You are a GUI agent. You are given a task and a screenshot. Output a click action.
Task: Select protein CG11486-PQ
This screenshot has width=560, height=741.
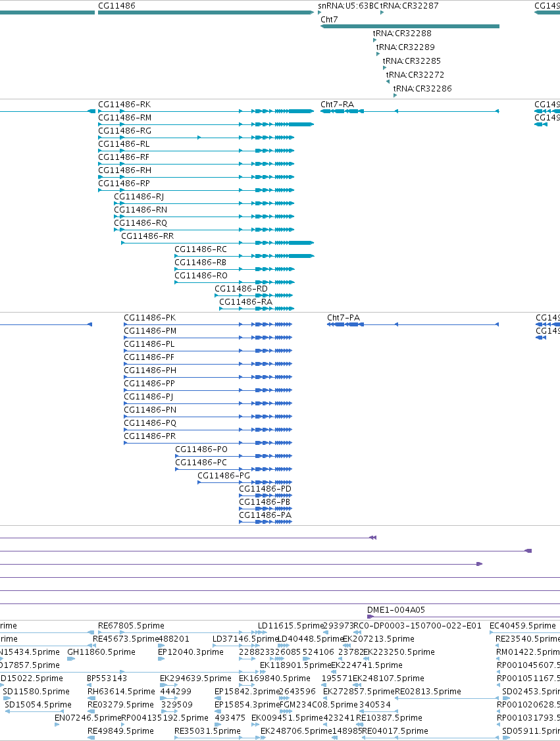point(150,423)
